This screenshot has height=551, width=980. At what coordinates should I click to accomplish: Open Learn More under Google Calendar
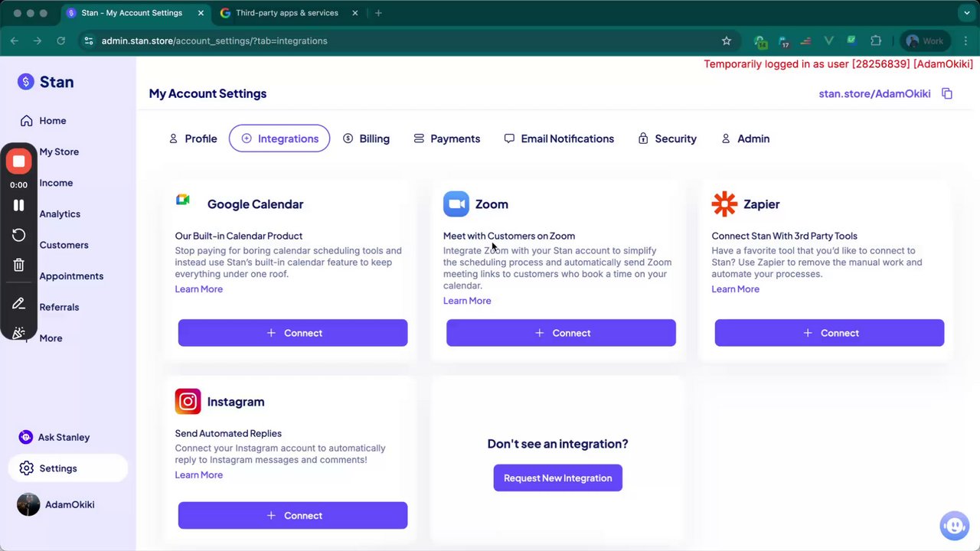click(x=198, y=289)
